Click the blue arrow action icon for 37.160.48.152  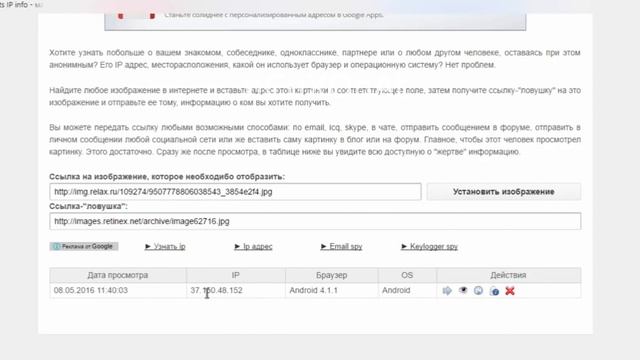(447, 291)
